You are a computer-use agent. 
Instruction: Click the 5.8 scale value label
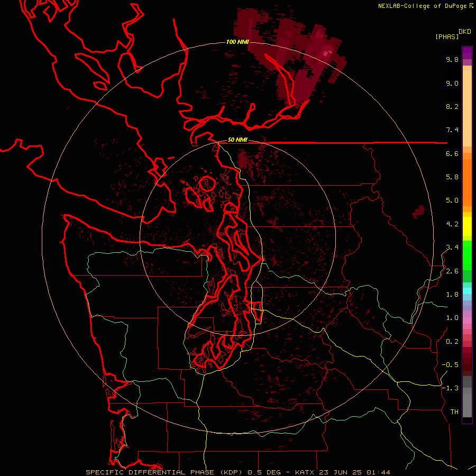[x=452, y=177]
